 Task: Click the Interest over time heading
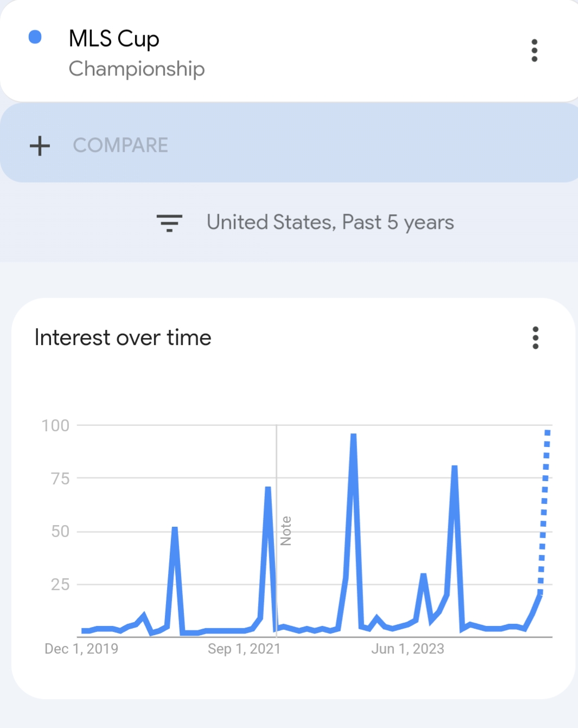(x=123, y=338)
